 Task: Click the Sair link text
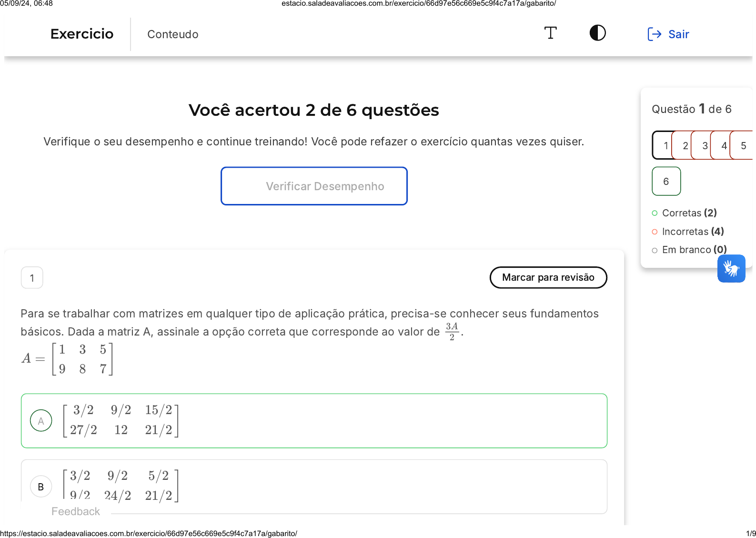click(678, 34)
